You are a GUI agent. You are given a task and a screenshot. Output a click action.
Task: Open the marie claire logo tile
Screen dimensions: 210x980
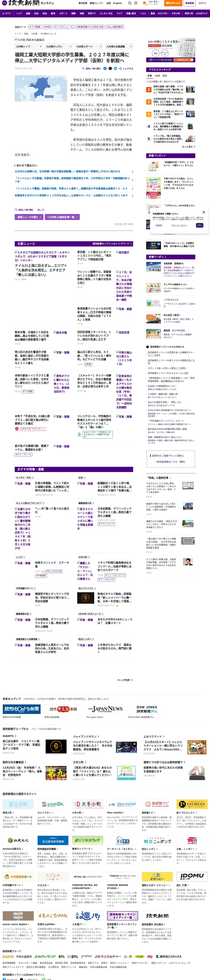point(18,915)
